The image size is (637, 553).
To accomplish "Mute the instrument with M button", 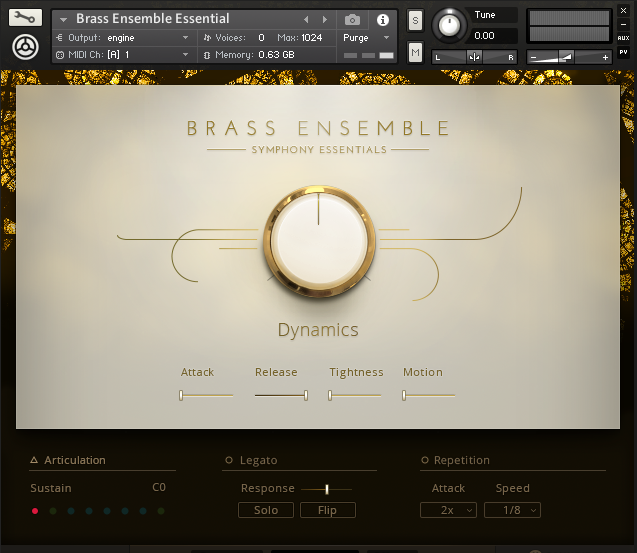I will pyautogui.click(x=415, y=52).
